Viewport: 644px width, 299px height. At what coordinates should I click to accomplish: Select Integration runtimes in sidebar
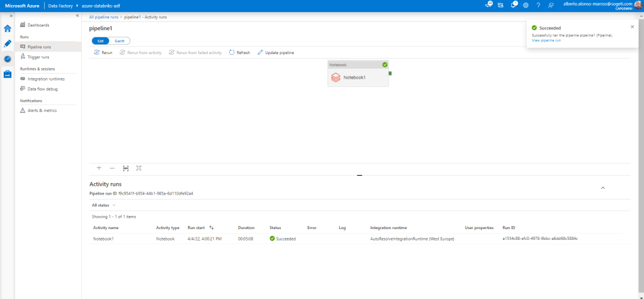(45, 79)
